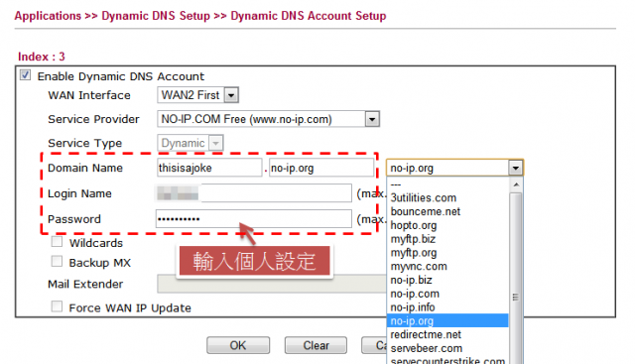Screen dimensions: 635x364
Task: Open the WAN Interface dropdown
Action: (x=198, y=95)
